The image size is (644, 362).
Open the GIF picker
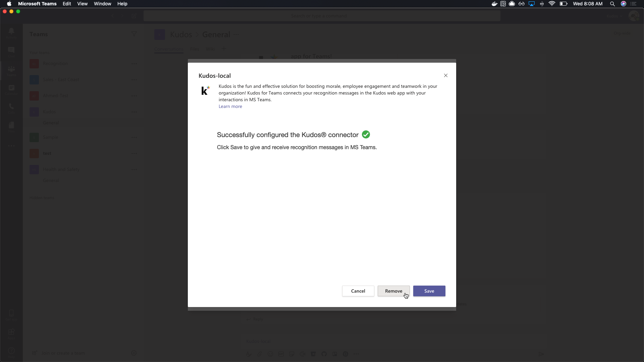tap(281, 354)
